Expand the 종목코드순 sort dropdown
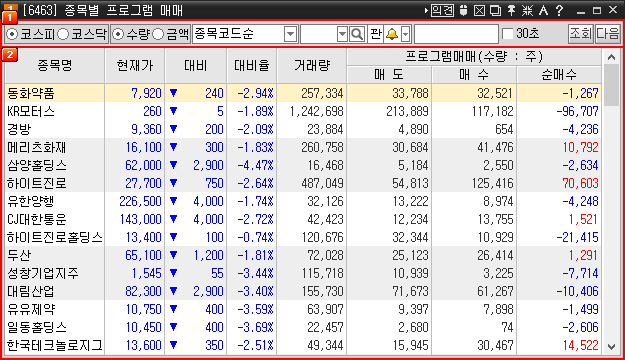Viewport: 625px width, 360px height. 291,34
